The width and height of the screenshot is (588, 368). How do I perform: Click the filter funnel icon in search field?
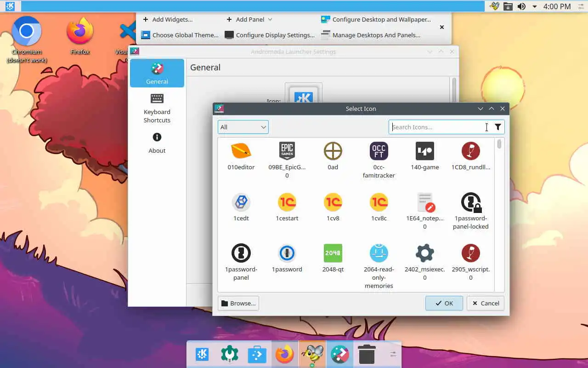pos(498,127)
